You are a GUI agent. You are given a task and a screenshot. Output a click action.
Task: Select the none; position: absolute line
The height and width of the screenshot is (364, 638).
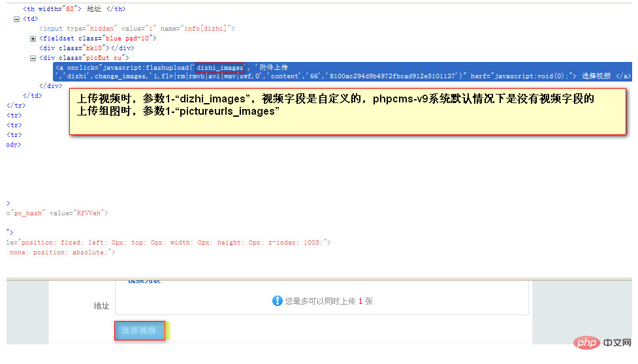(62, 252)
